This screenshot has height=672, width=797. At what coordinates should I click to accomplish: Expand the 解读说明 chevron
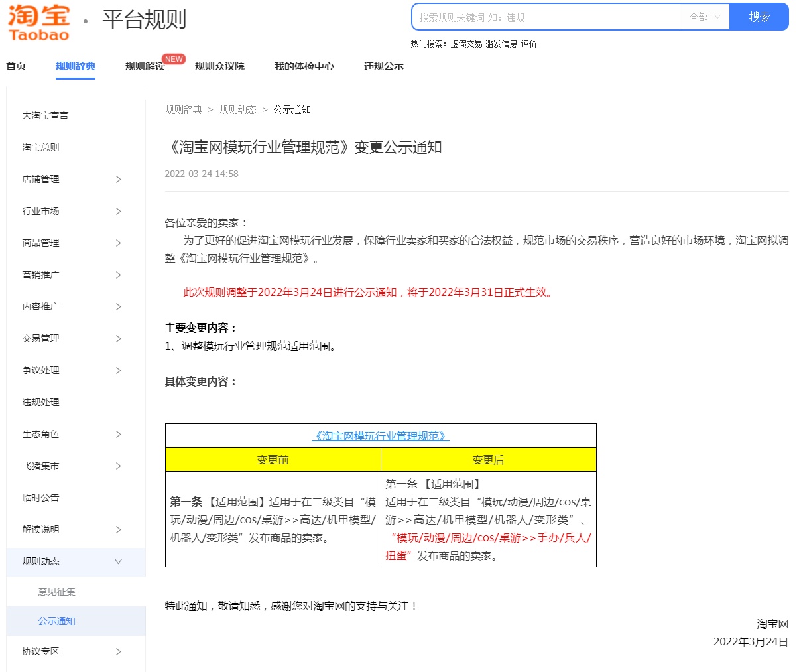point(119,529)
